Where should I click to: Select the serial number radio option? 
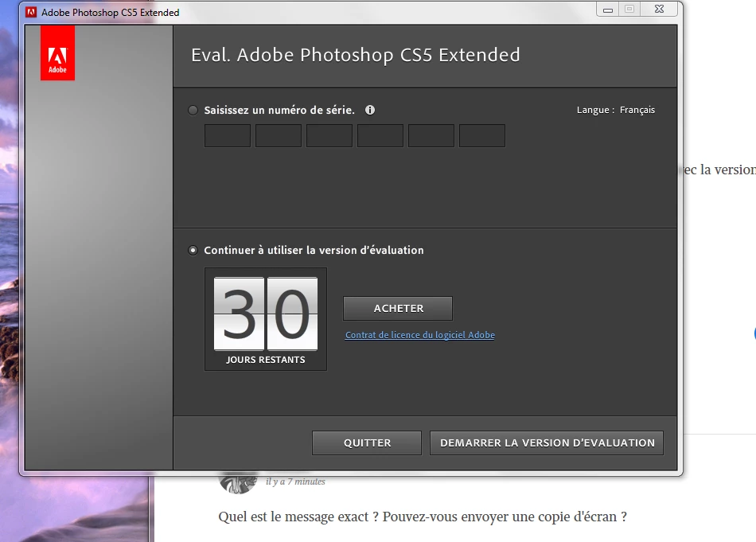pos(193,111)
